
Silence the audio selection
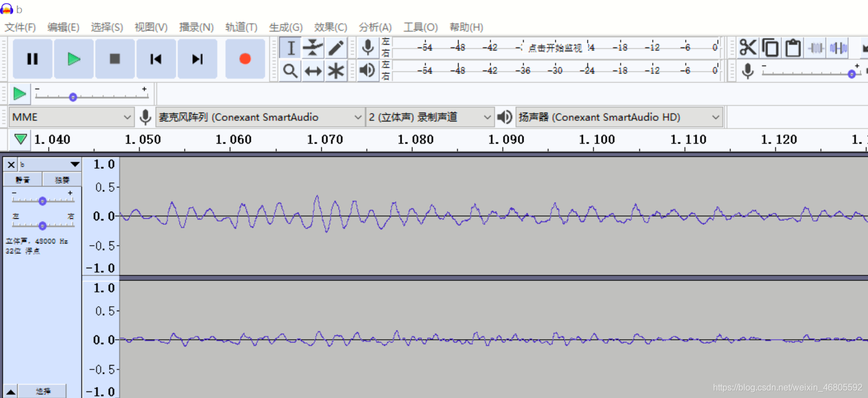coord(838,48)
